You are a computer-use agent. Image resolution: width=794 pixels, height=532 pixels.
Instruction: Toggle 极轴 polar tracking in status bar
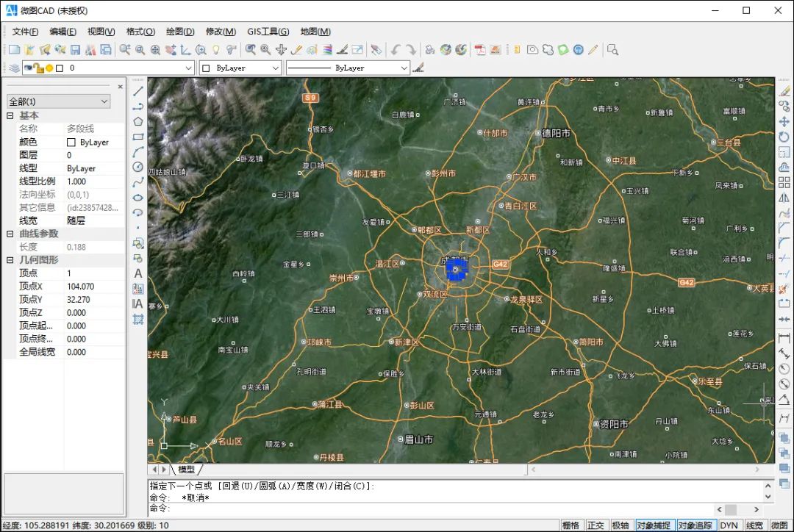[620, 525]
